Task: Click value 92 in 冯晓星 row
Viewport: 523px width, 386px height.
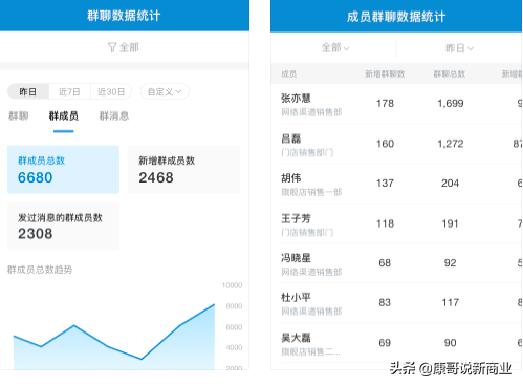Action: 450,263
